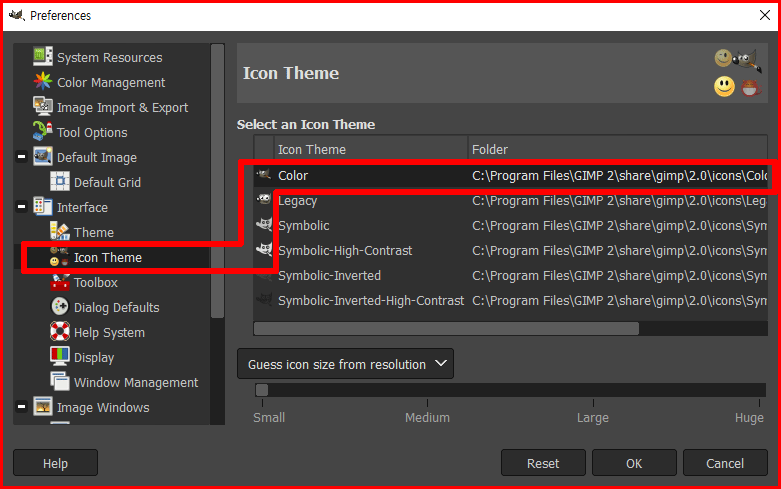This screenshot has width=781, height=489.
Task: Click the Theme palette icon
Action: (x=60, y=232)
